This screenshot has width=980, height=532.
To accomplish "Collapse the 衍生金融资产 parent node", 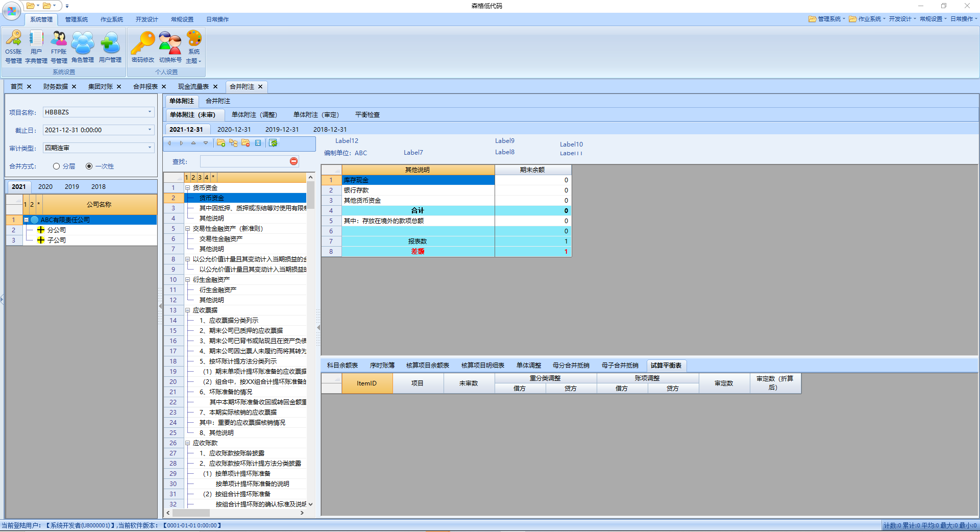I will [x=187, y=280].
